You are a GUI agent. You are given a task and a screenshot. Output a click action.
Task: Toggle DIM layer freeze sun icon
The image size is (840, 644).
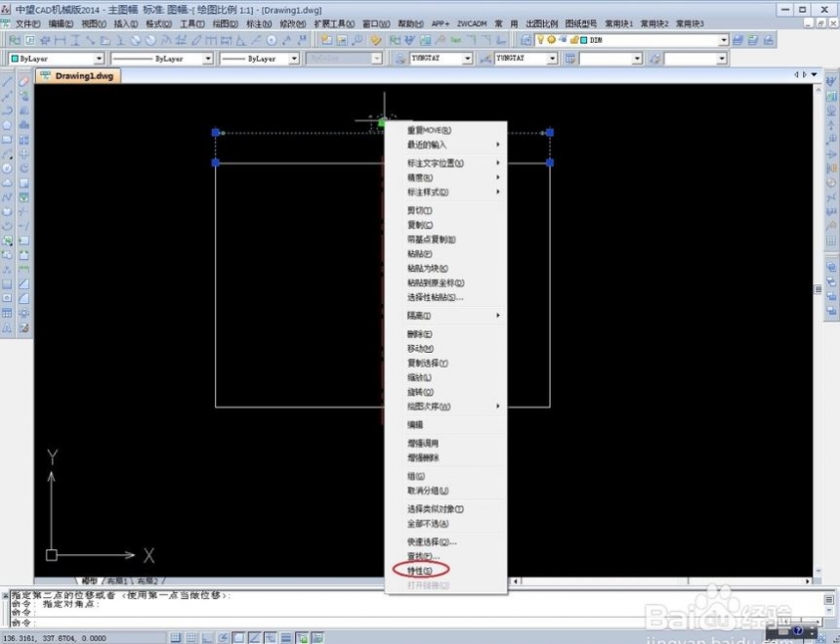[551, 40]
